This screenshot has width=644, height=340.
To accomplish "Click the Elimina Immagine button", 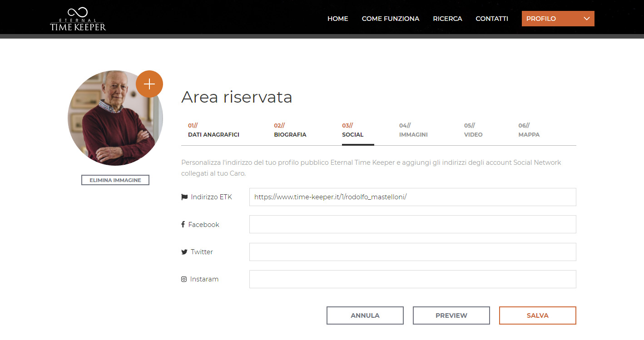I will pyautogui.click(x=115, y=180).
